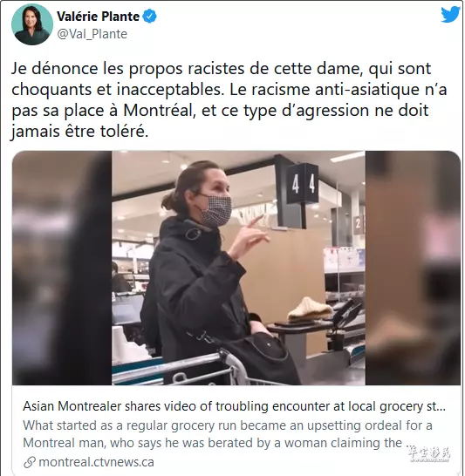465x476 pixels.
Task: Open the Asian Montrealer article headline
Action: click(234, 406)
